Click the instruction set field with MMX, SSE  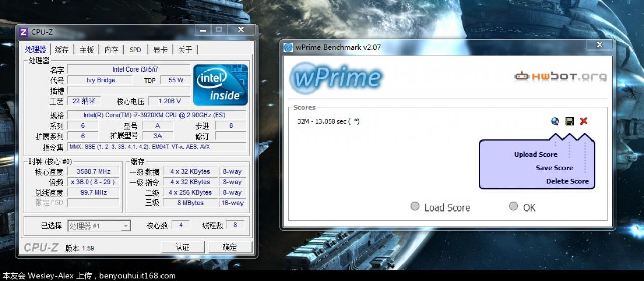point(157,147)
